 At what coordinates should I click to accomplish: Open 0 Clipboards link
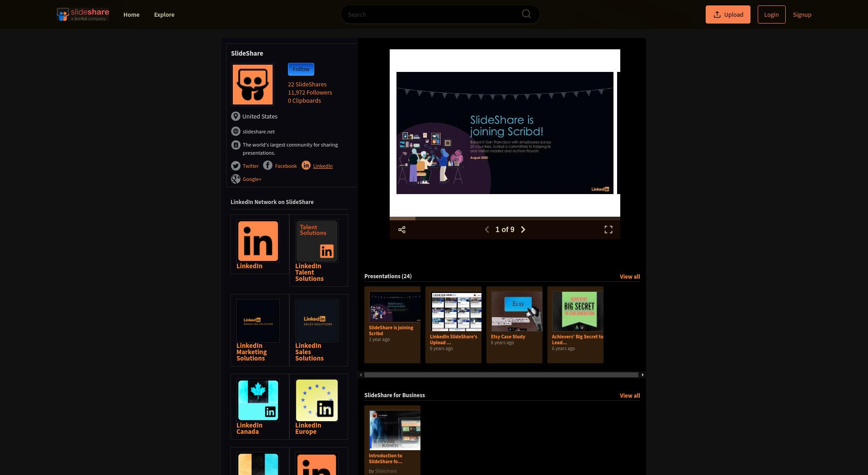tap(304, 101)
